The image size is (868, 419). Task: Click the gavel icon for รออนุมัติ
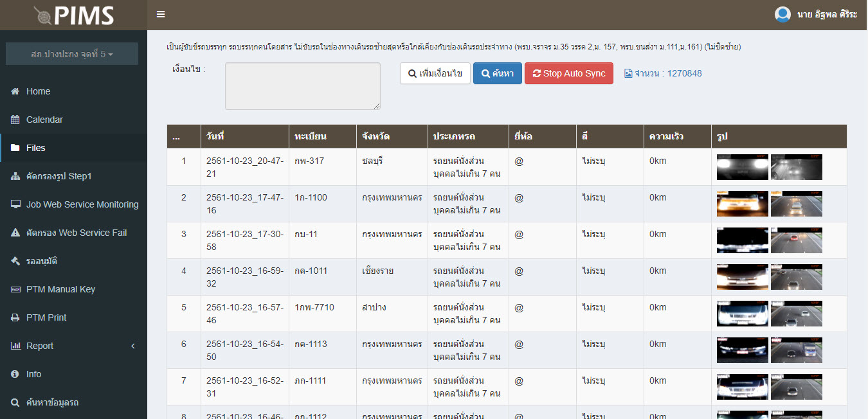pyautogui.click(x=15, y=261)
